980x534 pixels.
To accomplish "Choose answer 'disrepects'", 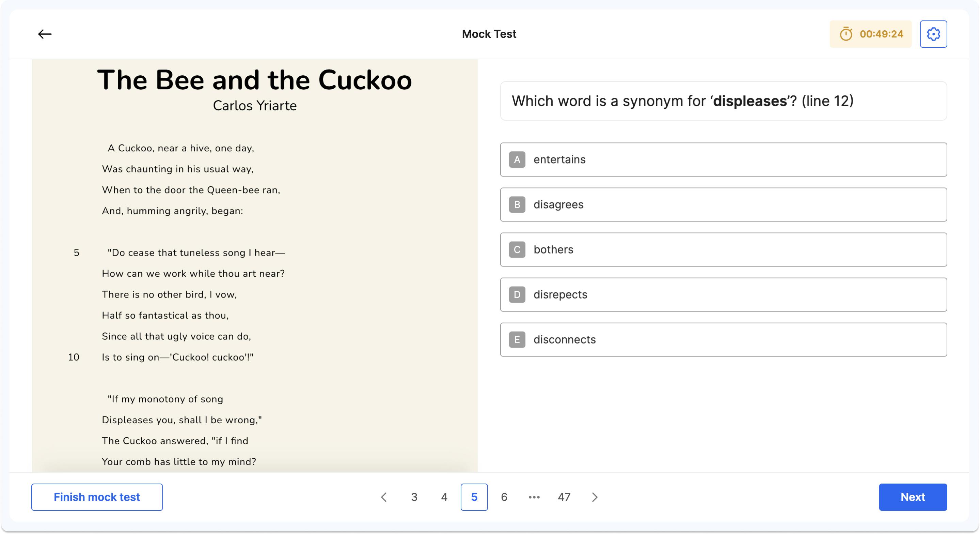I will (723, 294).
